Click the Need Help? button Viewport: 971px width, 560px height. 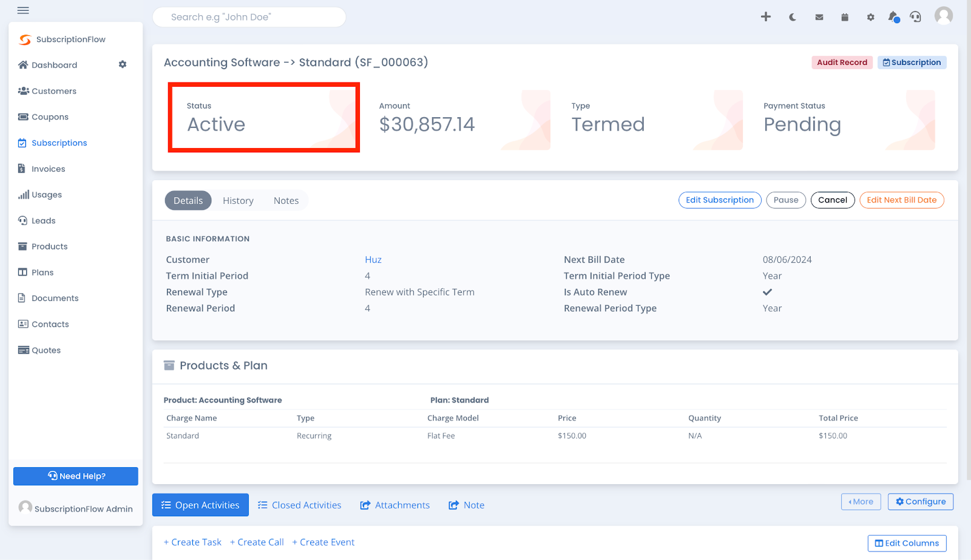coord(76,476)
